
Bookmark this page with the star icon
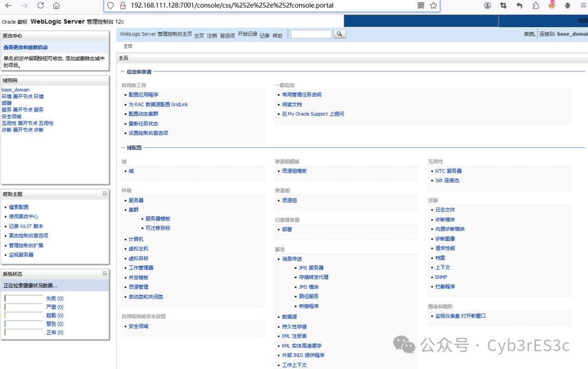(x=433, y=5)
